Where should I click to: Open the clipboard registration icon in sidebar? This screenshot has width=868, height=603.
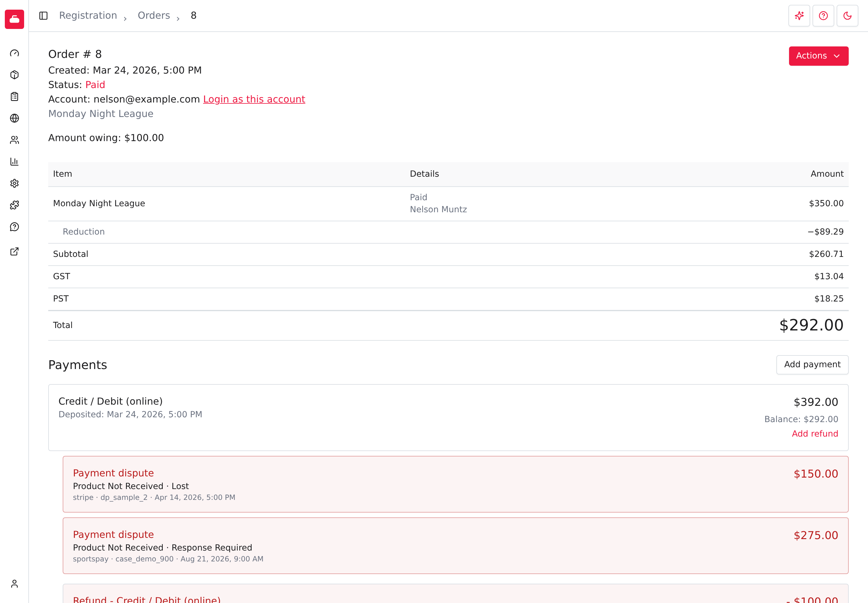(14, 97)
